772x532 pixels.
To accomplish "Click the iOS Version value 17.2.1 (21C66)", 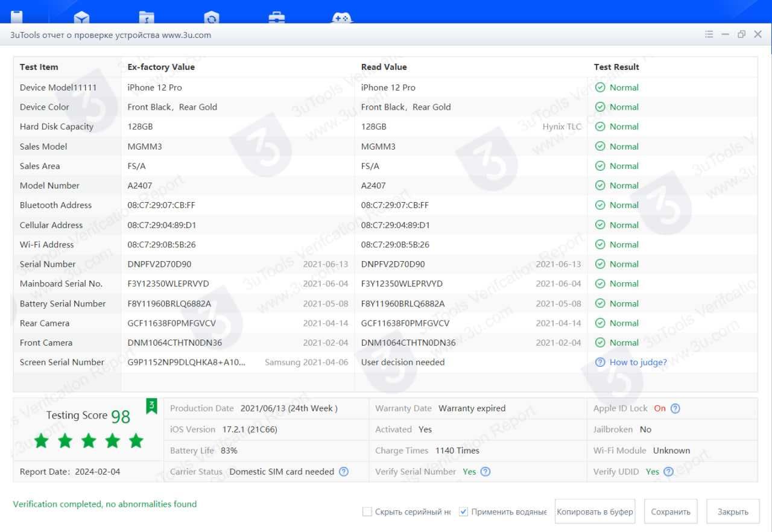I will [249, 429].
